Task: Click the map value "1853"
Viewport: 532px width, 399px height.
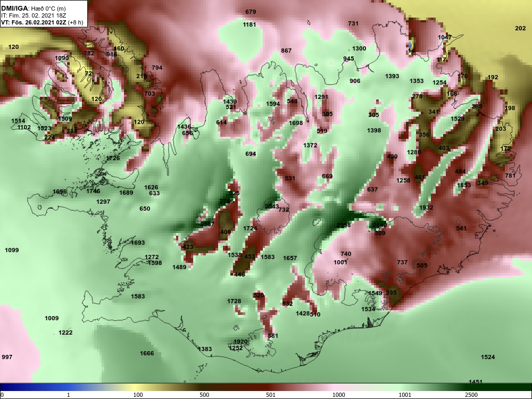Action: pos(464,185)
